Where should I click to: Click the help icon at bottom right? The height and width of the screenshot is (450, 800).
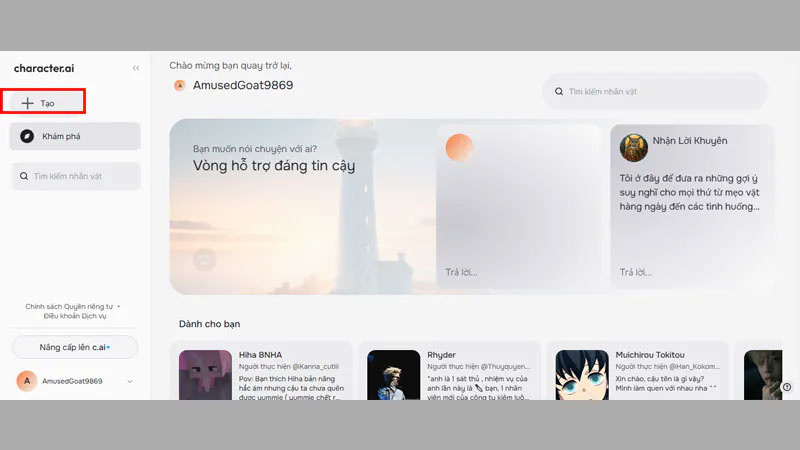787,387
